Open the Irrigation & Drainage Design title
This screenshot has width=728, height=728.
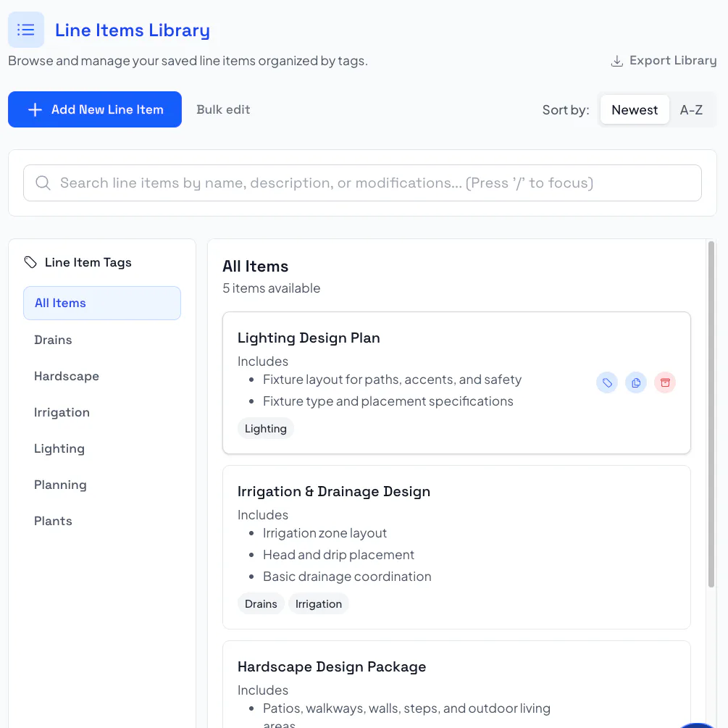[x=334, y=492]
